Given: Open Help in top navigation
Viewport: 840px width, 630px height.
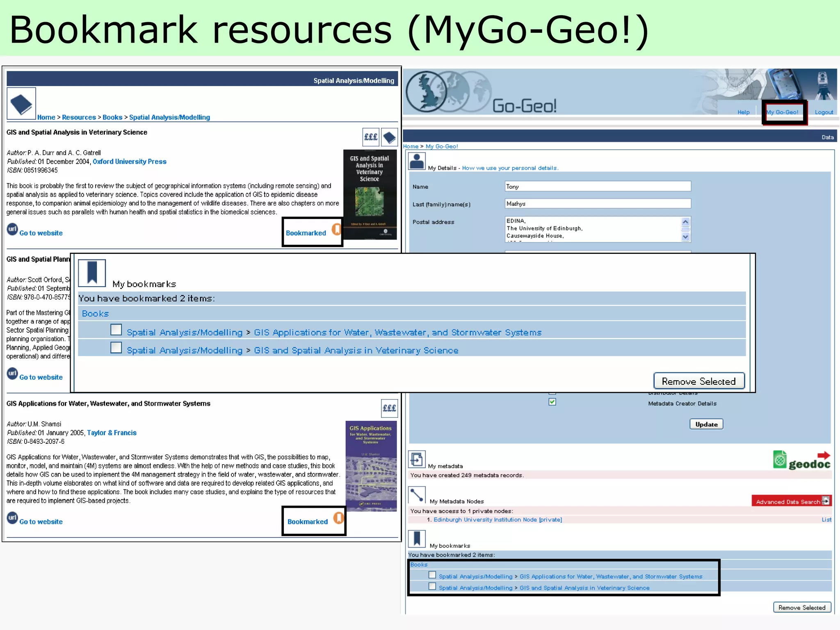Looking at the screenshot, I should [x=743, y=112].
